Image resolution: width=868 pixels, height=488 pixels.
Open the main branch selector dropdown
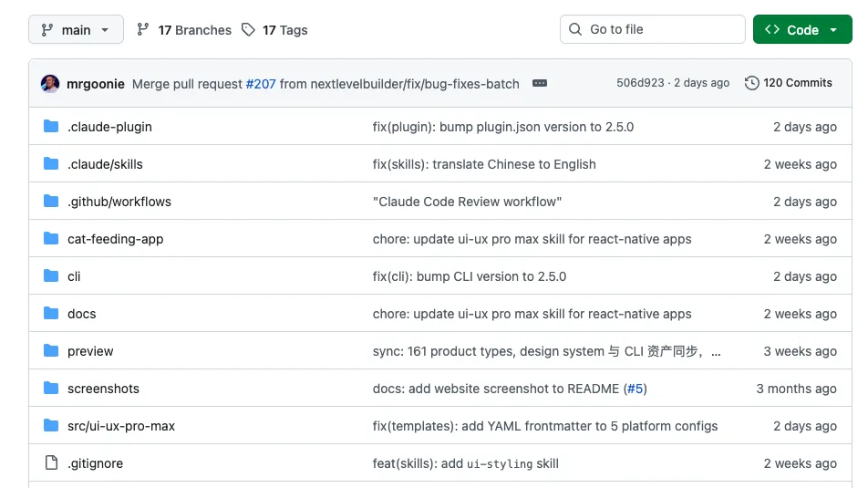[x=76, y=30]
